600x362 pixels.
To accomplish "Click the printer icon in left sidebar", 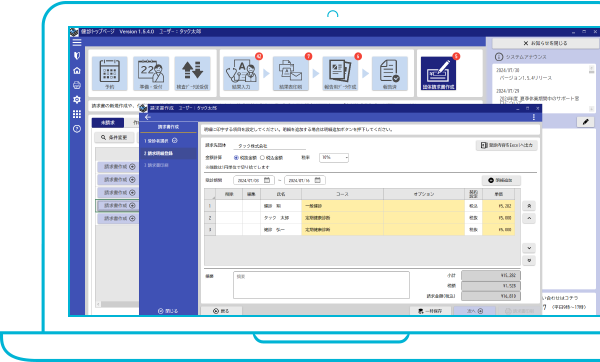I will point(77,85).
